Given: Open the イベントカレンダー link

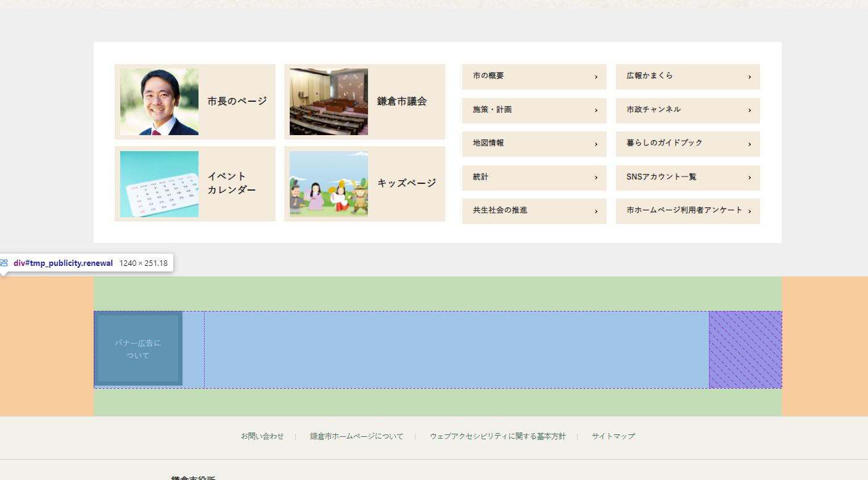Looking at the screenshot, I should pos(232,183).
